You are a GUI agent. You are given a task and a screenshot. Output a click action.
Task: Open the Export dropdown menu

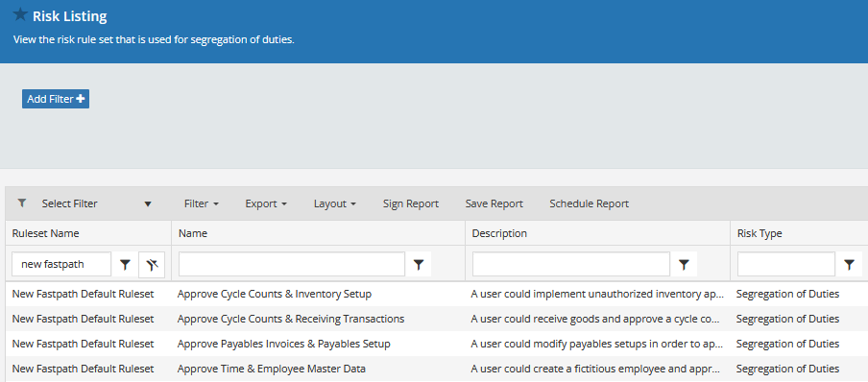(x=266, y=203)
